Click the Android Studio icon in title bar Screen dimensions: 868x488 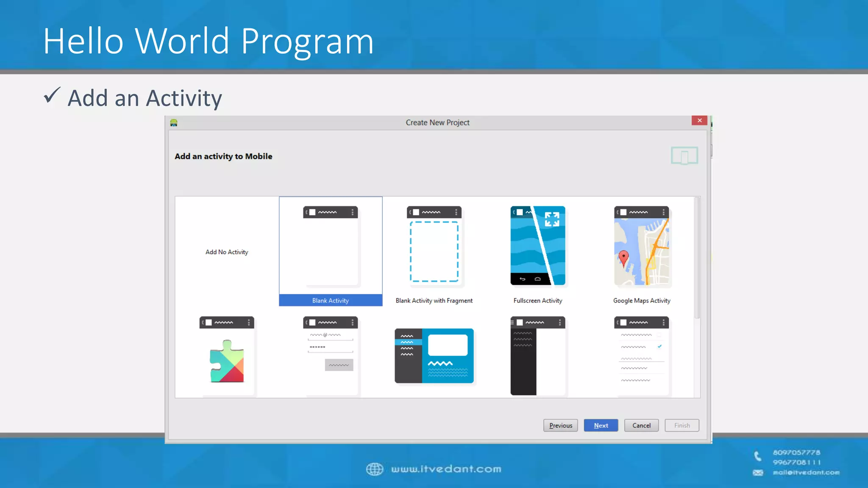pos(174,123)
